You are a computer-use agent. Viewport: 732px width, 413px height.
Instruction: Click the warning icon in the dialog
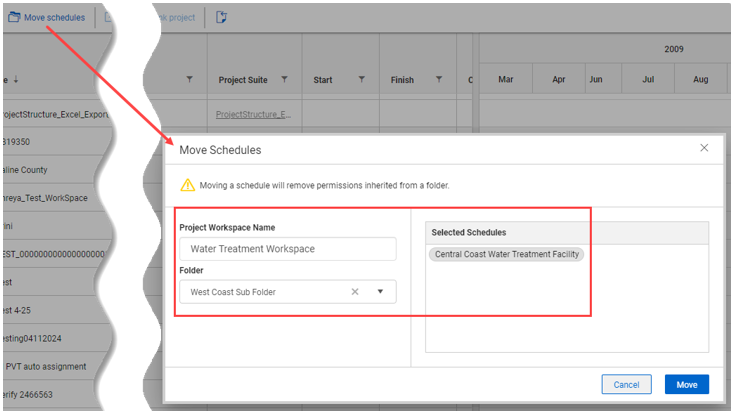click(x=187, y=185)
